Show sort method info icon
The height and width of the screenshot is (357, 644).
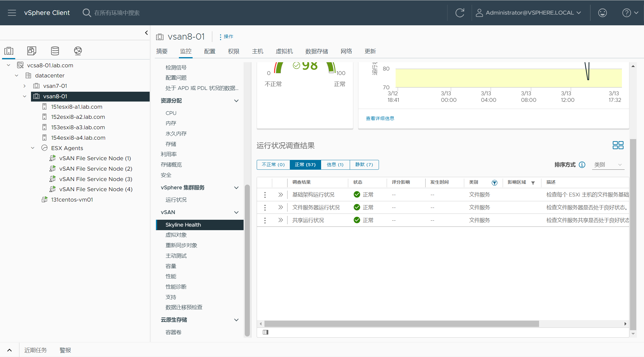pos(582,165)
